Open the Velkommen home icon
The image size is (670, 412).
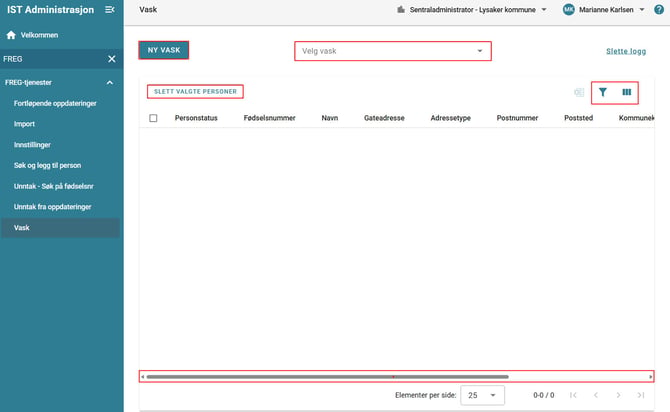pos(11,35)
